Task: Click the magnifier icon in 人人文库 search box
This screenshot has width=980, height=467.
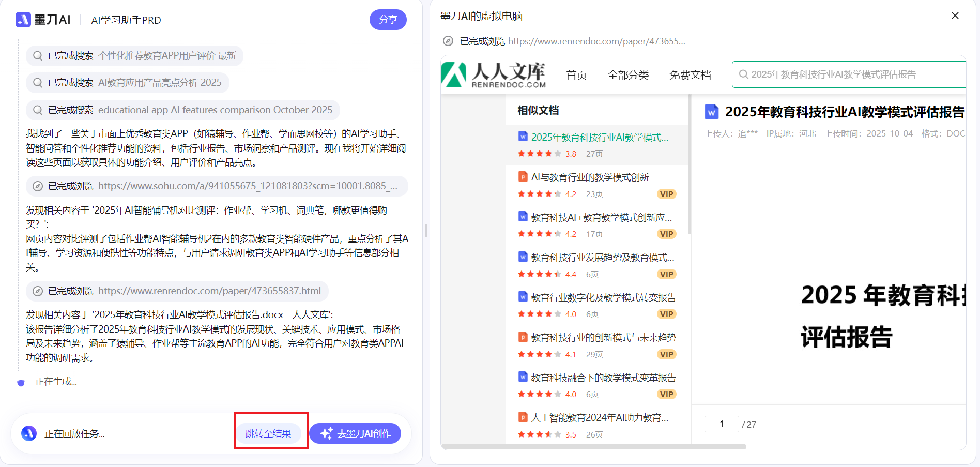Action: click(x=743, y=74)
